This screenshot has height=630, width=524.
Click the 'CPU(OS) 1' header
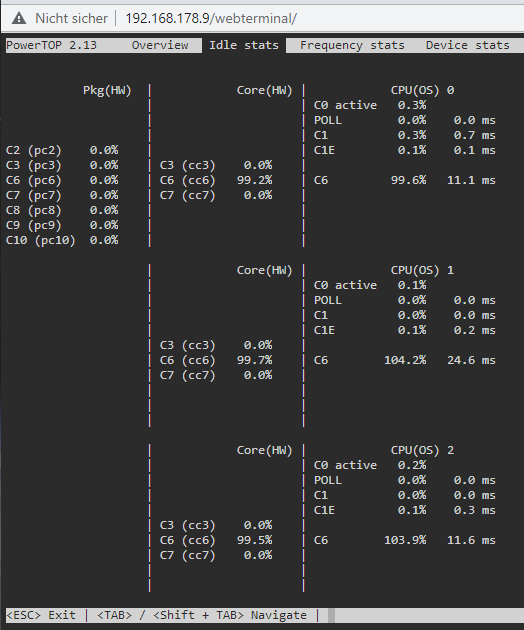pos(422,270)
